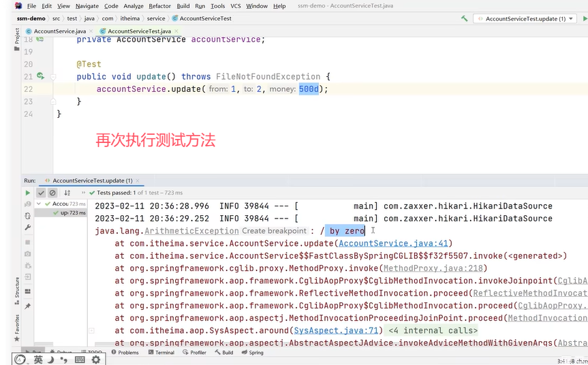Click the stop process square icon
The image size is (588, 365).
(28, 242)
